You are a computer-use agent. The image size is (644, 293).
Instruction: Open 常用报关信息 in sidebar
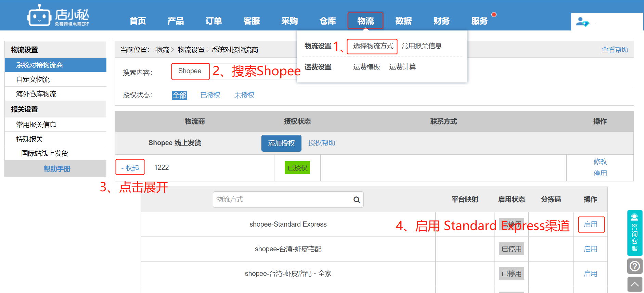click(55, 125)
